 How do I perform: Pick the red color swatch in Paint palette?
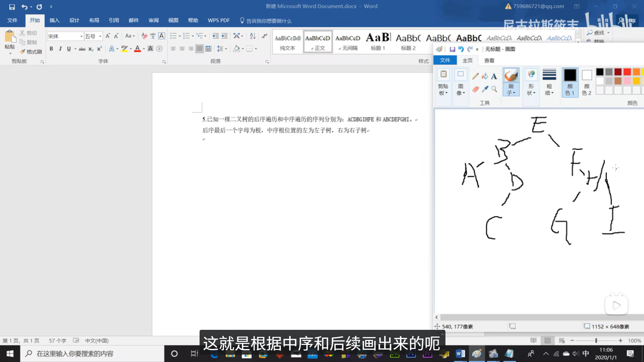tap(627, 72)
